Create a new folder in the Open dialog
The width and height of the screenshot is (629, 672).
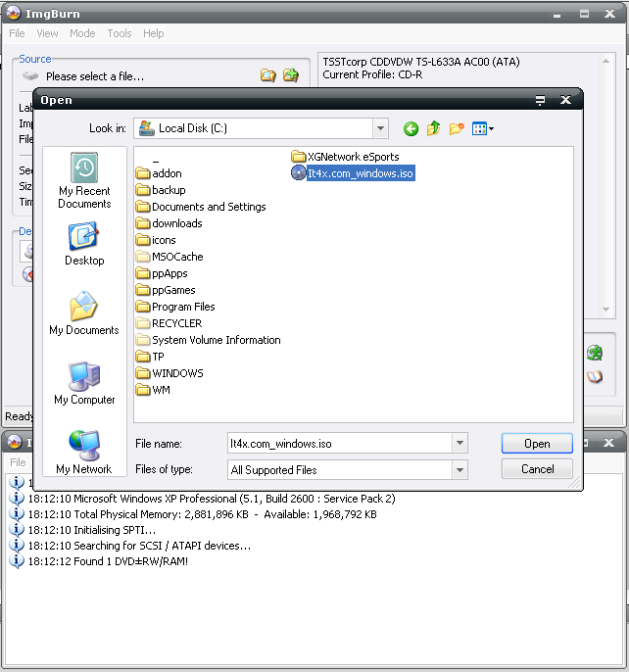457,128
